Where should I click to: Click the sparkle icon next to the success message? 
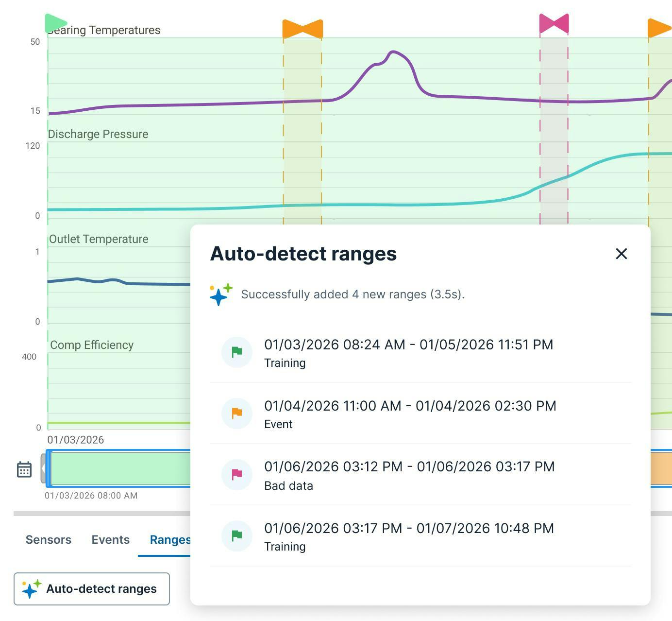click(x=219, y=294)
